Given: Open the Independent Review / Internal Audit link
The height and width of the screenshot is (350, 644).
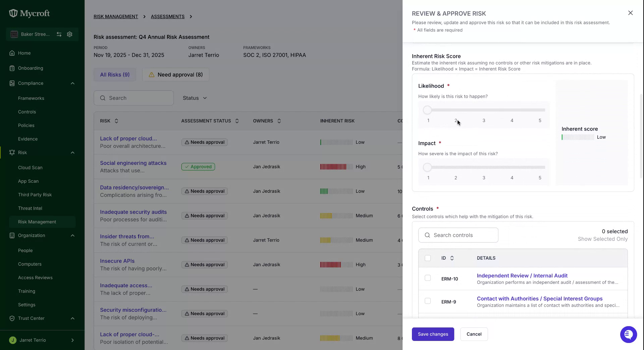Looking at the screenshot, I should click(x=522, y=276).
